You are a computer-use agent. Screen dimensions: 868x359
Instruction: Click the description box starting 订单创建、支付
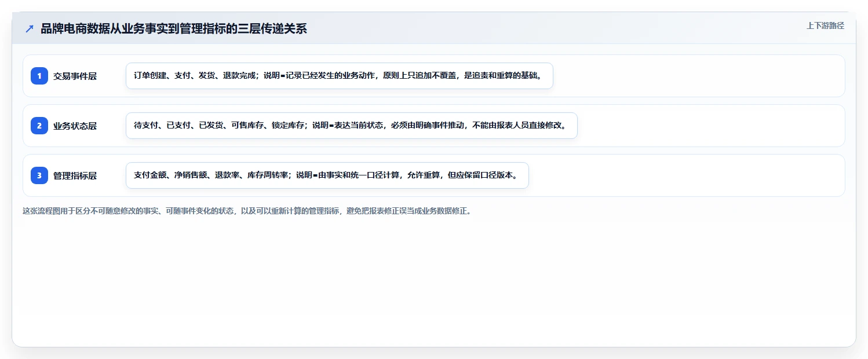click(340, 76)
